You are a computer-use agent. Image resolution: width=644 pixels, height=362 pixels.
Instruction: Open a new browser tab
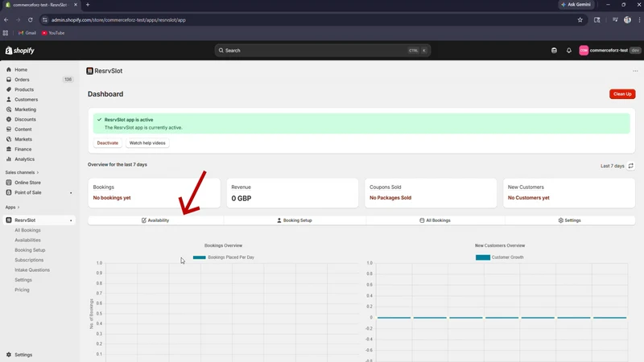click(x=88, y=5)
